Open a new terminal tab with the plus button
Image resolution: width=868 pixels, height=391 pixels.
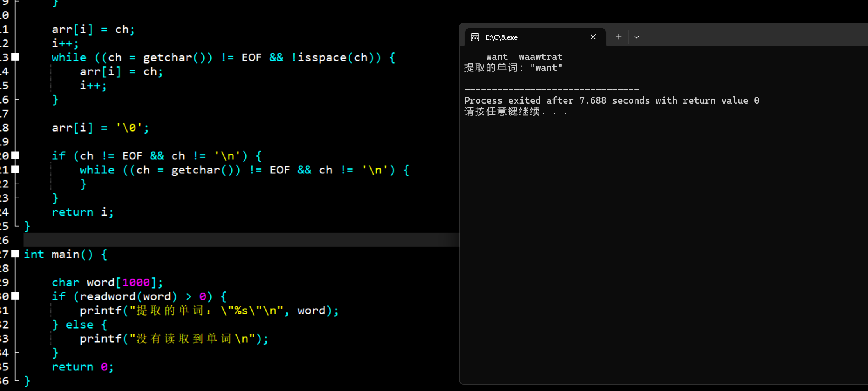[x=619, y=37]
